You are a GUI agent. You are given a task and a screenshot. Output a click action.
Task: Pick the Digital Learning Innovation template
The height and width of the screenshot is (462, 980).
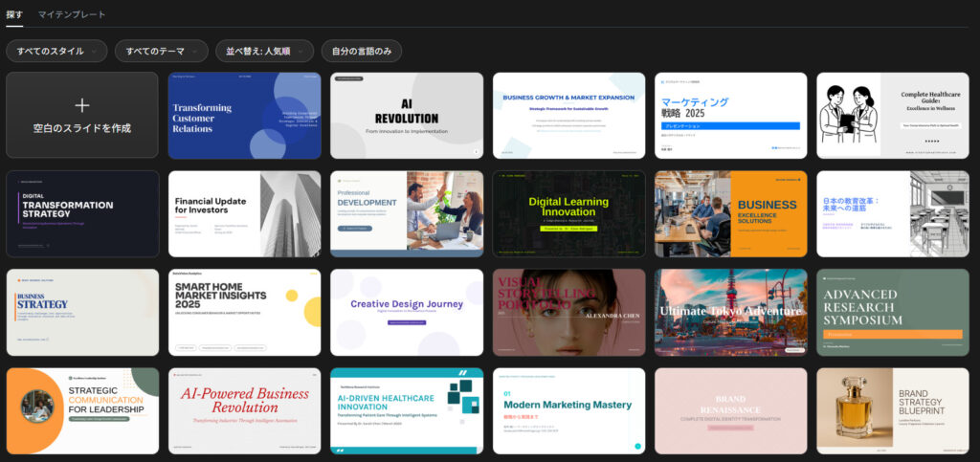tap(568, 214)
